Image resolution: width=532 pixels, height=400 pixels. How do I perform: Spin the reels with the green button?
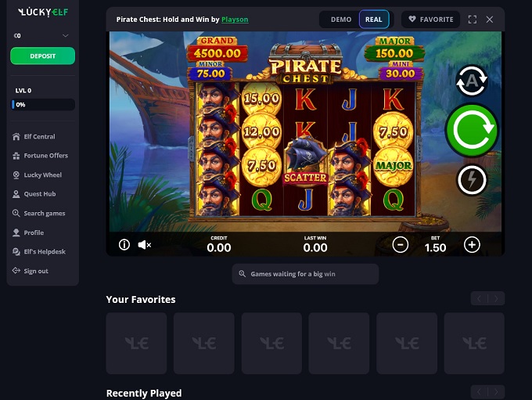[x=472, y=130]
